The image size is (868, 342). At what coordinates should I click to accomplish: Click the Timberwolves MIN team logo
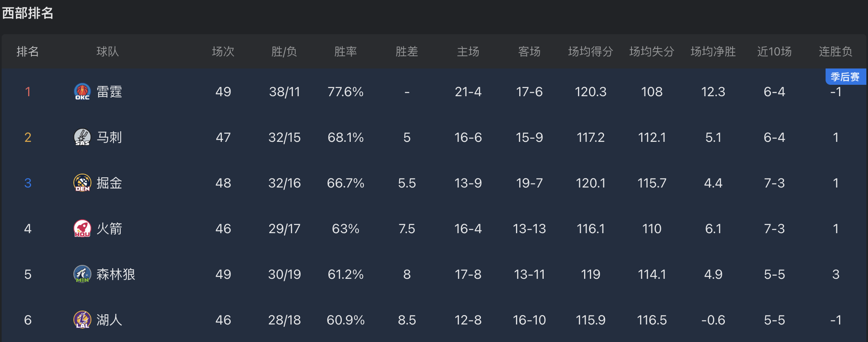tap(82, 274)
